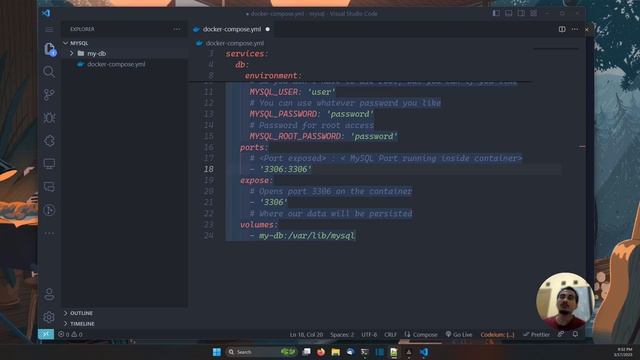
Task: Click the my-db:/var/lib/mysql volume text
Action: pos(307,236)
